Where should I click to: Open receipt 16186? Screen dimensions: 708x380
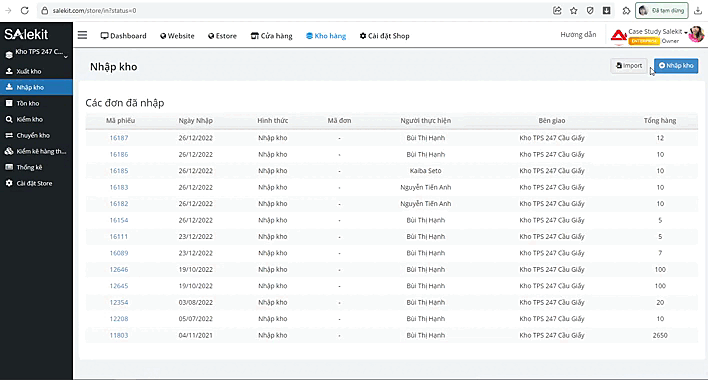[119, 154]
